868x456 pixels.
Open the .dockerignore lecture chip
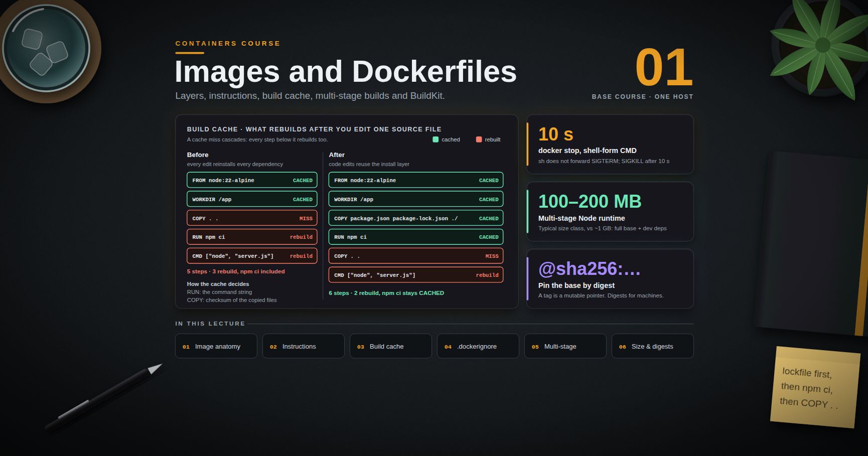(x=478, y=346)
